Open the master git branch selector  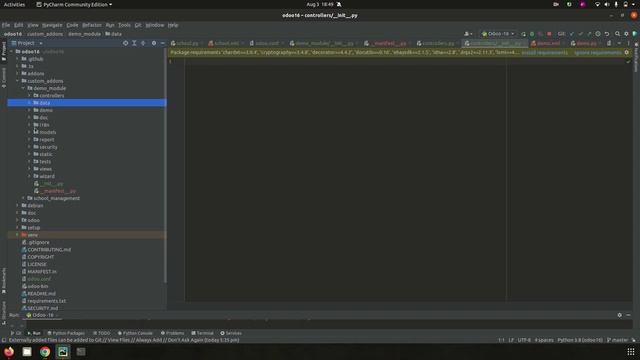618,340
